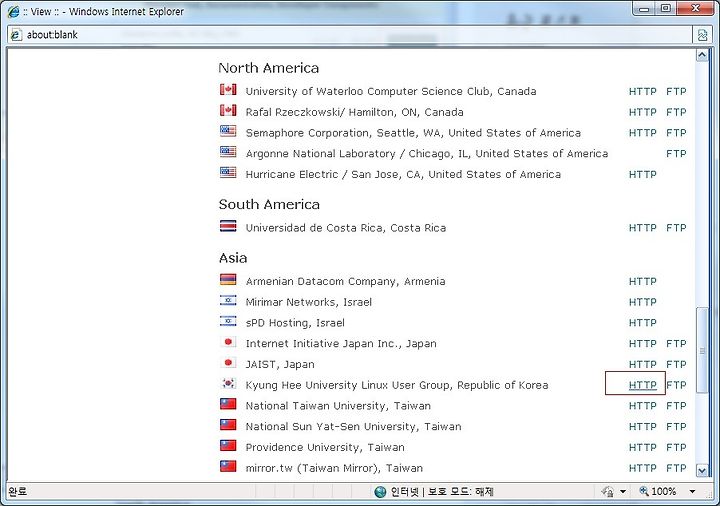Open FTP mirror for Internet Initiative Japan
720x506 pixels.
676,343
